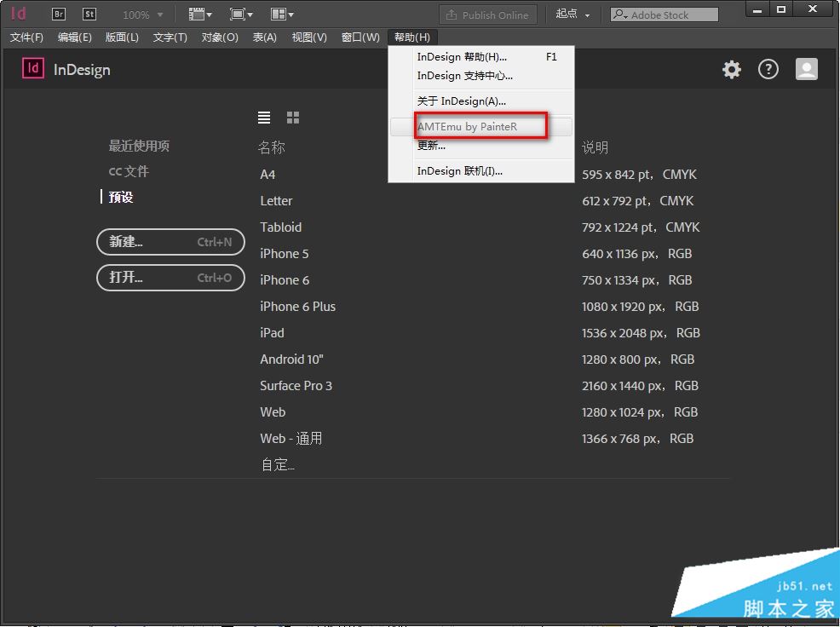Open Adobe Bridge via Br icon
This screenshot has width=840, height=627.
click(59, 14)
